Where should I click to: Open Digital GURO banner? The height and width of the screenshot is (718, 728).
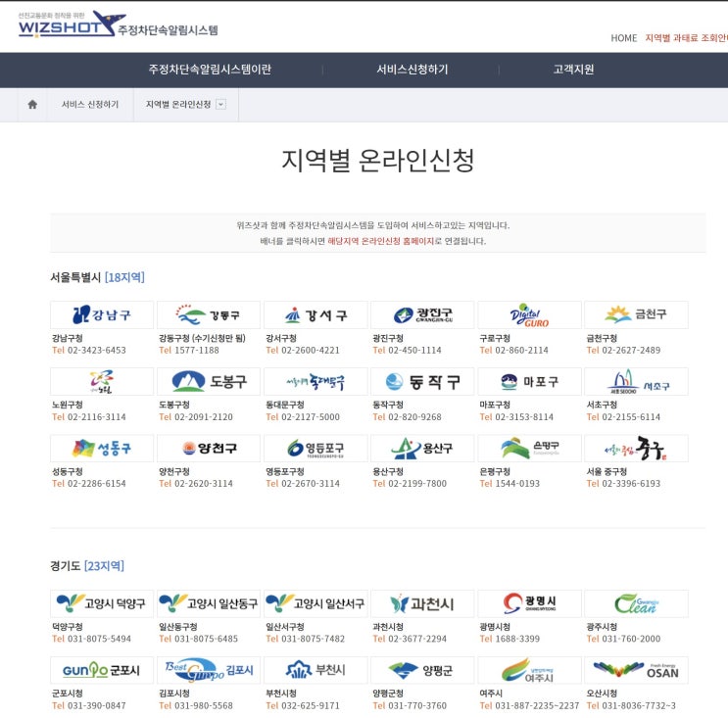529,315
